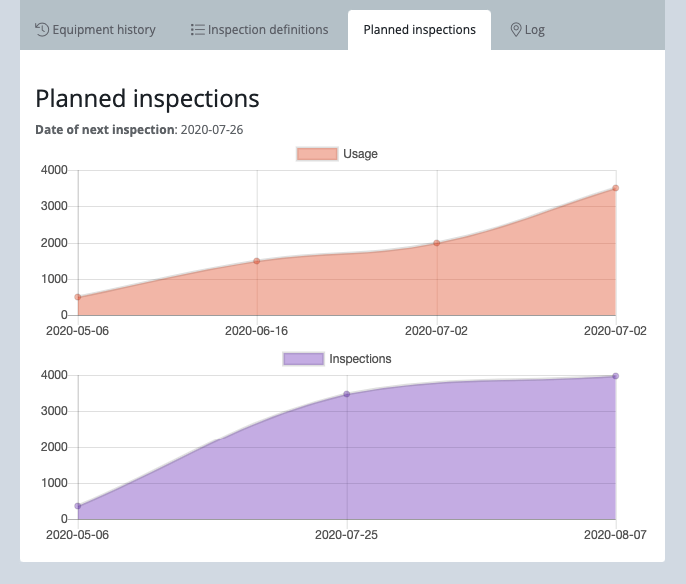
Task: Click the 2020-06-16 axis label in Usage chart
Action: [x=256, y=331]
